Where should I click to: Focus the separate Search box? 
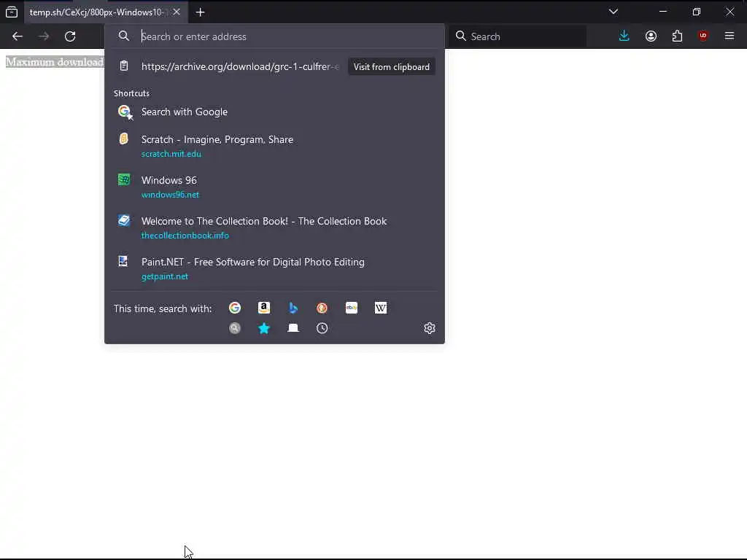tap(517, 36)
